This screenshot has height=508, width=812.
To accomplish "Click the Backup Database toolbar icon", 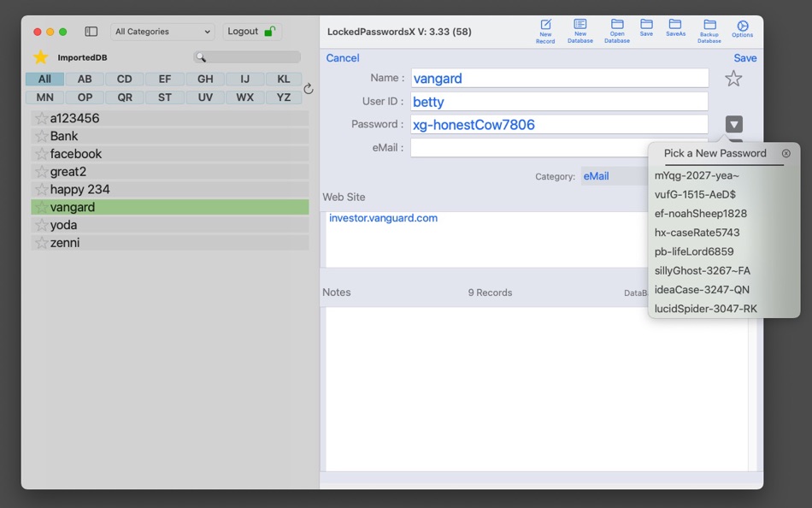I will coord(709,31).
